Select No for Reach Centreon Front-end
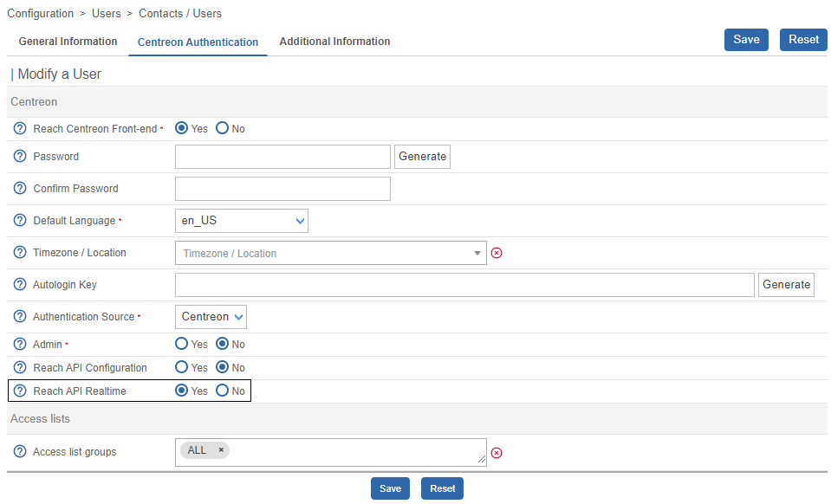 pyautogui.click(x=222, y=129)
